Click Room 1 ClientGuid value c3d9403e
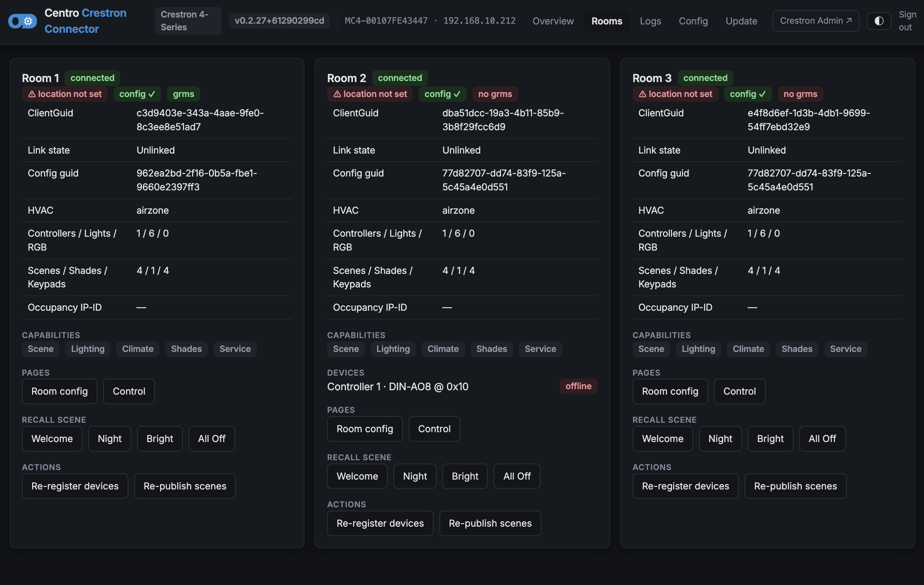The image size is (924, 585). 200,120
